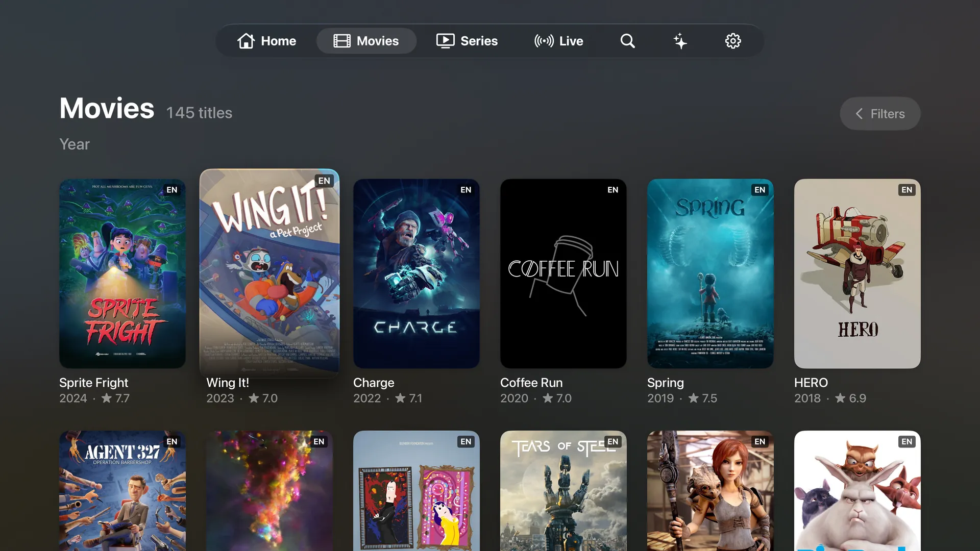This screenshot has width=980, height=551.
Task: Open the Agent 327 poster
Action: (x=122, y=491)
